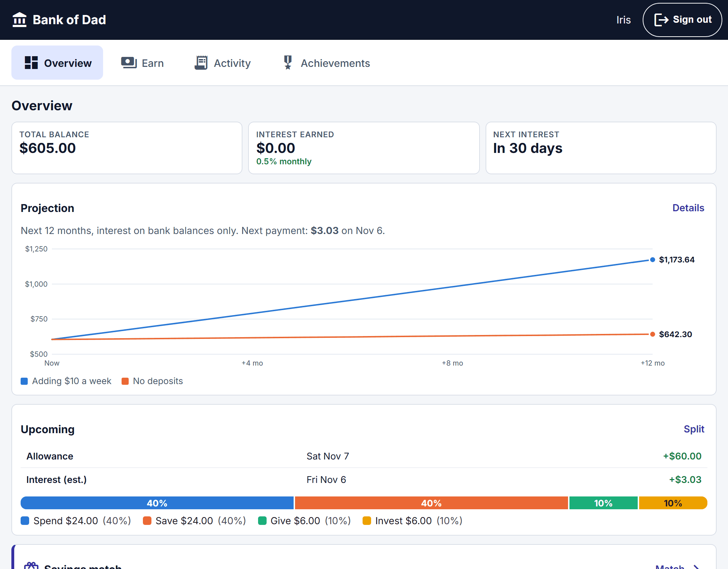728x569 pixels.
Task: Click 'Invest $6.00 (10%)' legend entry
Action: [412, 521]
